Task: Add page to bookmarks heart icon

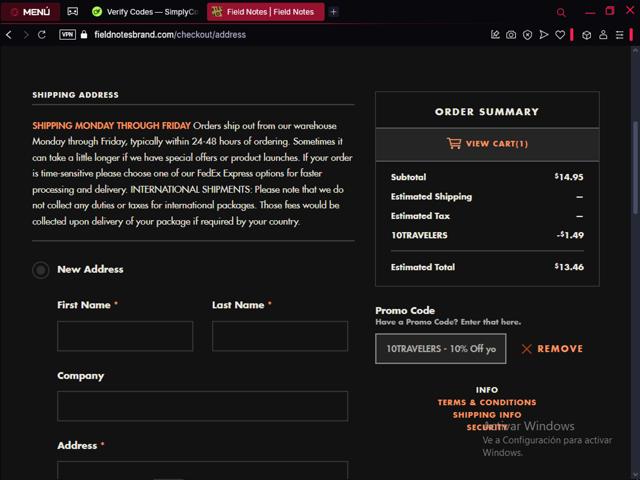Action: (560, 35)
